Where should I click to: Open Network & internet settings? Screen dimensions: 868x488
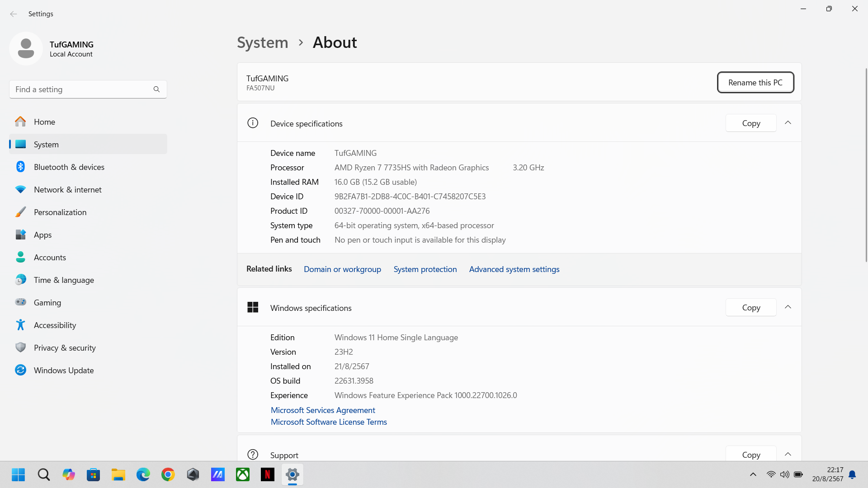tap(88, 189)
